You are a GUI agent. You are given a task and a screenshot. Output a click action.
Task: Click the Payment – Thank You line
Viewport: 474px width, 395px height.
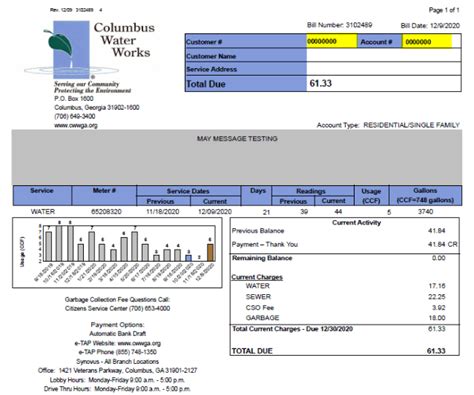(x=265, y=244)
